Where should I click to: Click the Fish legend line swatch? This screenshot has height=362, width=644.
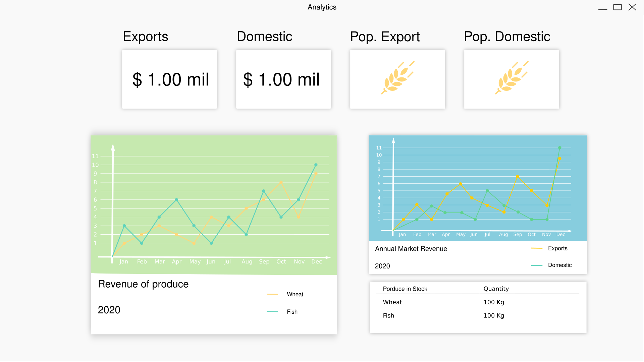coord(272,312)
